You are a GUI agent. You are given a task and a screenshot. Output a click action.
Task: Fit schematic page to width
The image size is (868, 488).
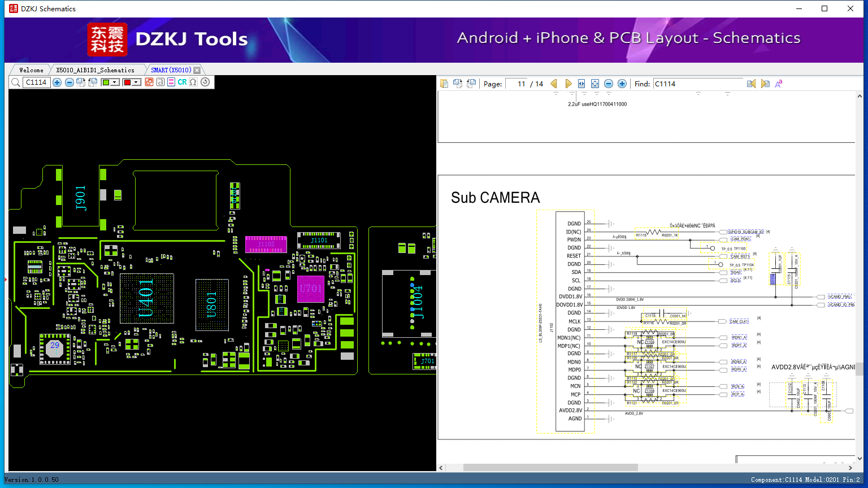581,84
